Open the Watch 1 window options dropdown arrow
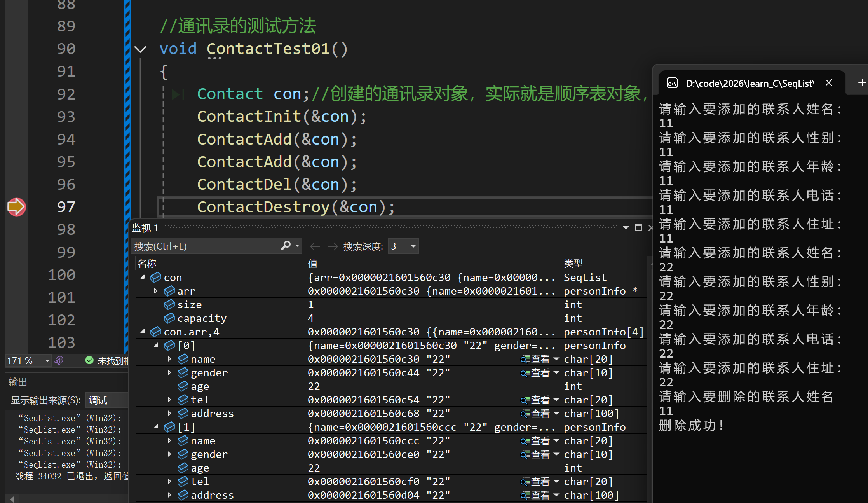This screenshot has height=503, width=868. point(626,228)
